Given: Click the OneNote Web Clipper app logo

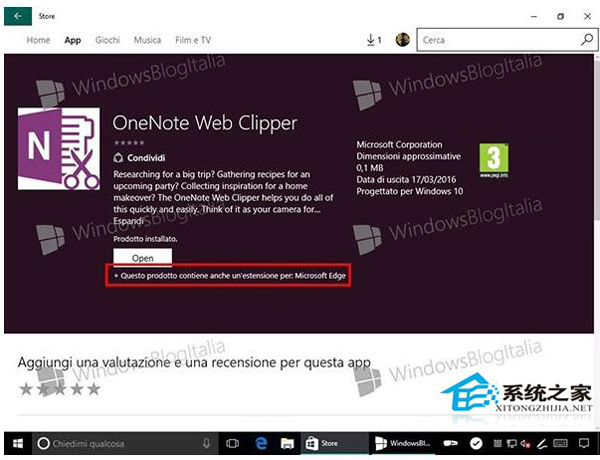Looking at the screenshot, I should pos(59,148).
